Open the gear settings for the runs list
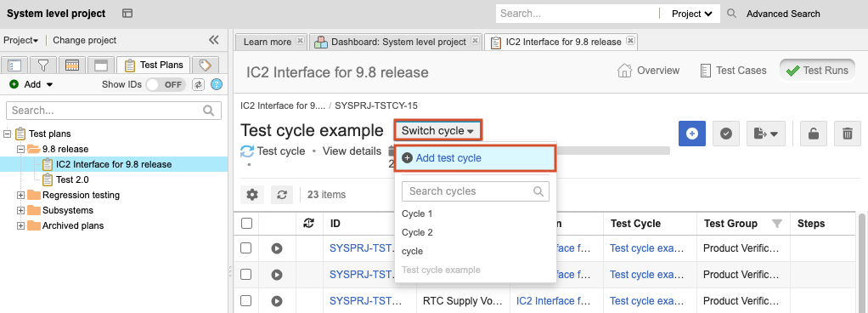The height and width of the screenshot is (313, 868). [x=252, y=195]
